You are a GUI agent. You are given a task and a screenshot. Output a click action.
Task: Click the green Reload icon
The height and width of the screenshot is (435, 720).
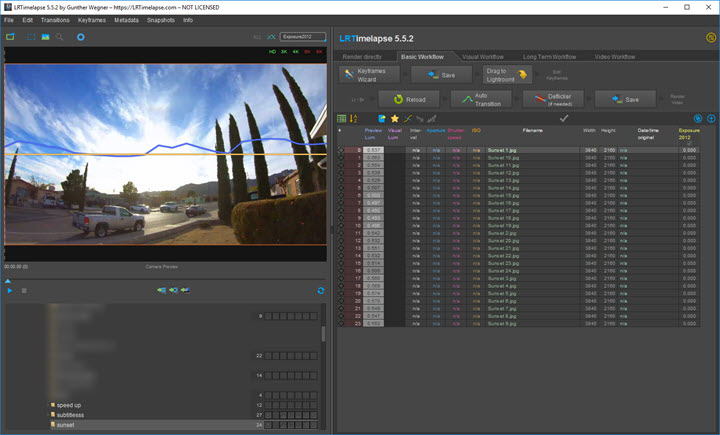(x=396, y=98)
